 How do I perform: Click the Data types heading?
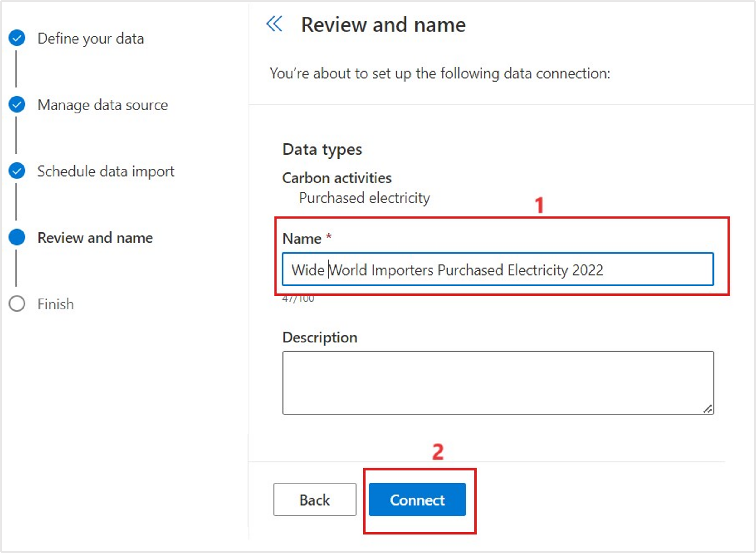coord(322,149)
